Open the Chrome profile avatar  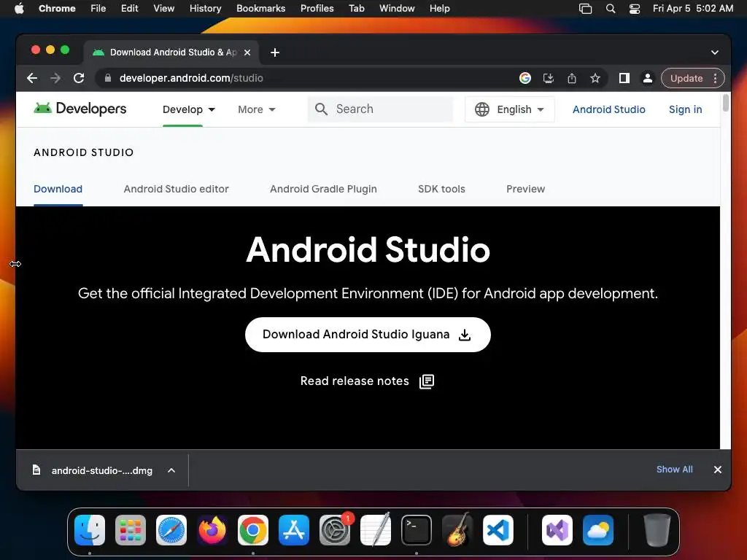tap(648, 78)
